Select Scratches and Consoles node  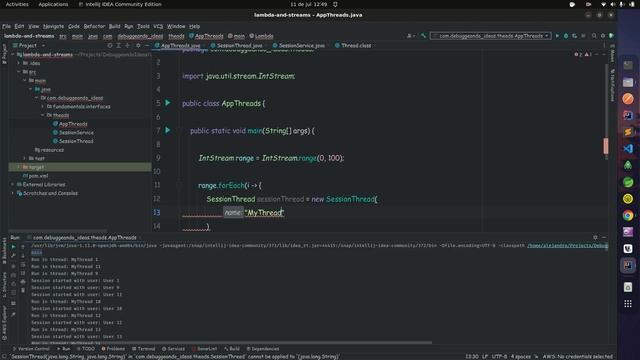[x=50, y=193]
